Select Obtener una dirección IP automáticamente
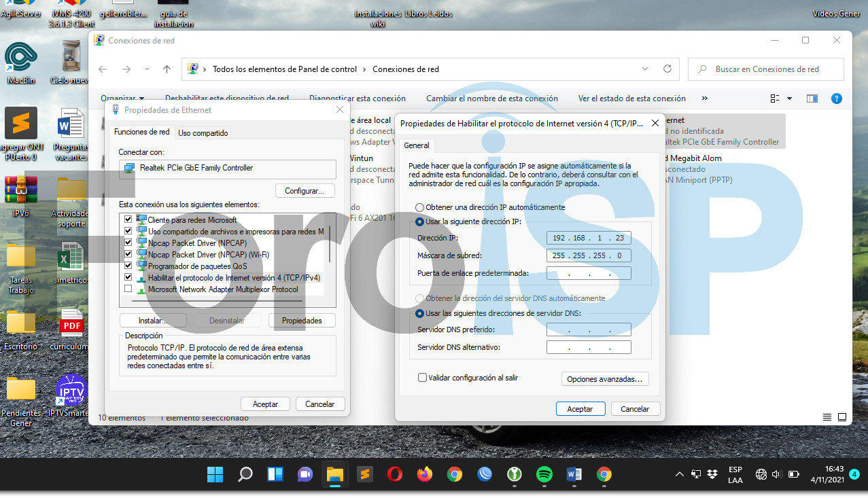Image resolution: width=868 pixels, height=498 pixels. tap(420, 207)
